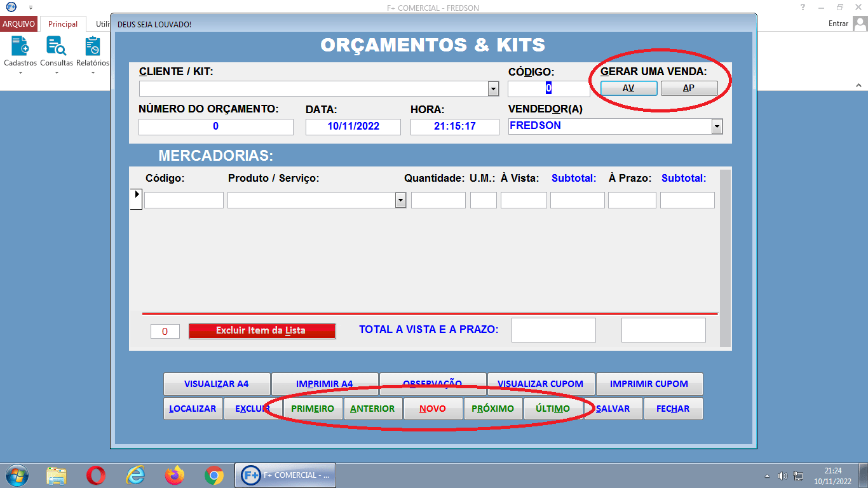Go to PRÓXIMO record
Image resolution: width=868 pixels, height=488 pixels.
(493, 409)
